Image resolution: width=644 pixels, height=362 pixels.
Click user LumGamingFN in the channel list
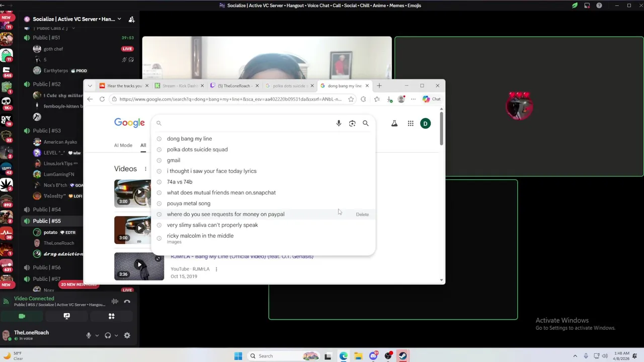[x=58, y=174]
